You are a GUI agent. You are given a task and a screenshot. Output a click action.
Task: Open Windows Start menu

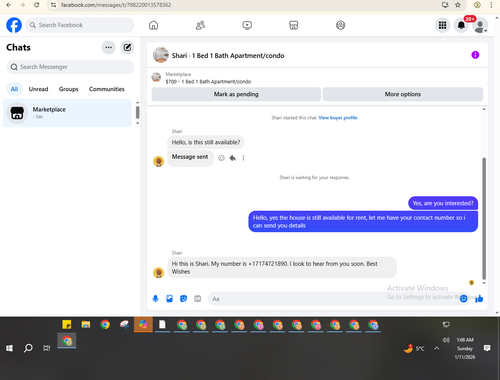pyautogui.click(x=9, y=348)
